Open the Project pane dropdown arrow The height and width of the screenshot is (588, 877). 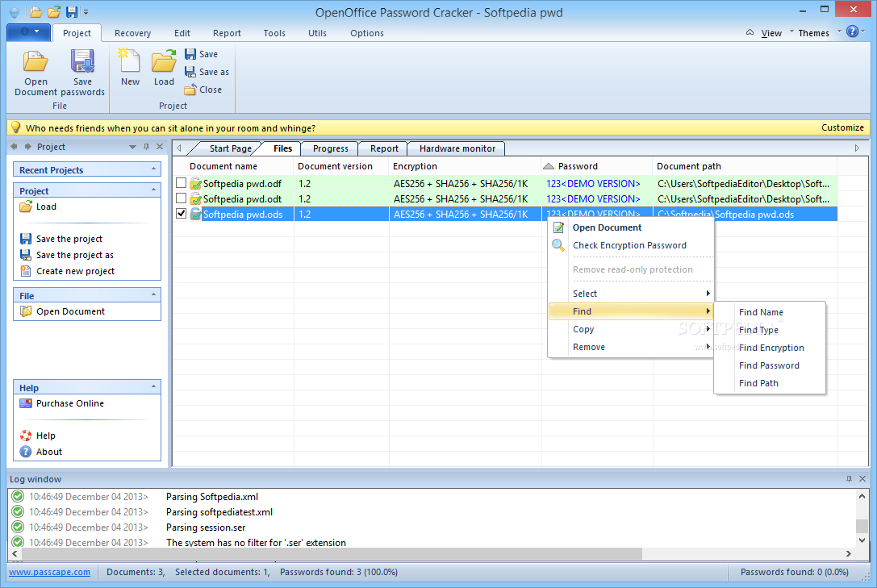point(132,147)
